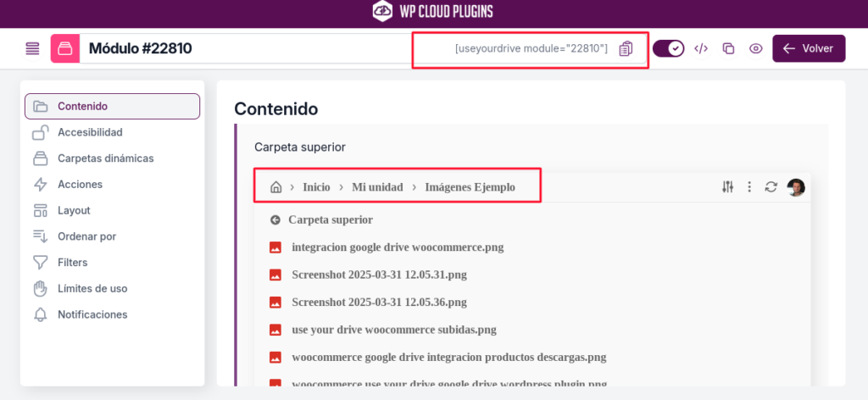Click image icon beside Screenshot 12.05.31.png
868x400 pixels.
point(275,275)
